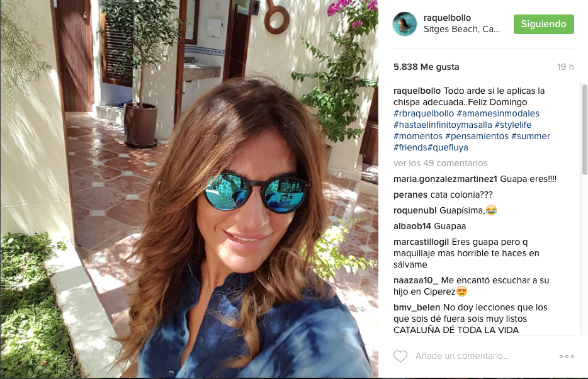This screenshot has width=588, height=379.
Task: View commenter peranes' profile
Action: 410,195
